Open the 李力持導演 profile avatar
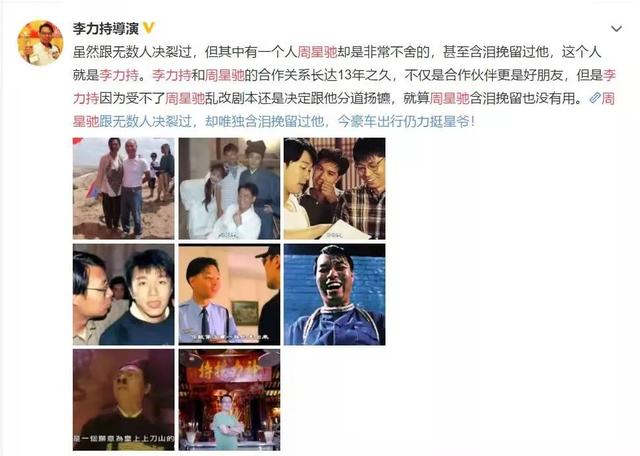The image size is (640, 456). (40, 43)
